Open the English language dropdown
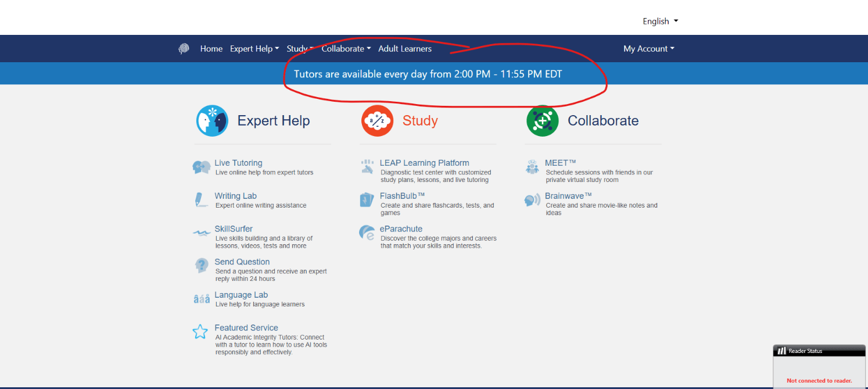 coord(660,22)
